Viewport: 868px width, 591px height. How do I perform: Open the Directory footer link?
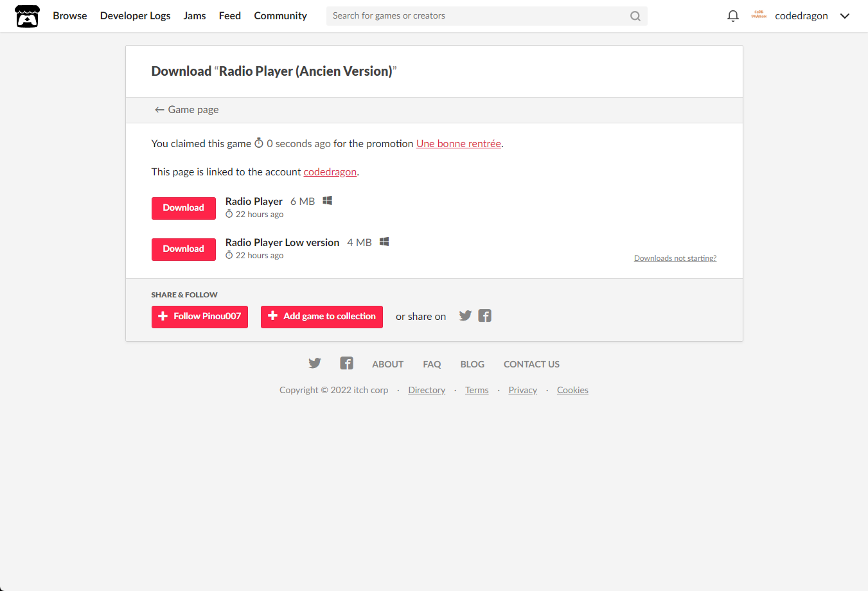point(427,391)
